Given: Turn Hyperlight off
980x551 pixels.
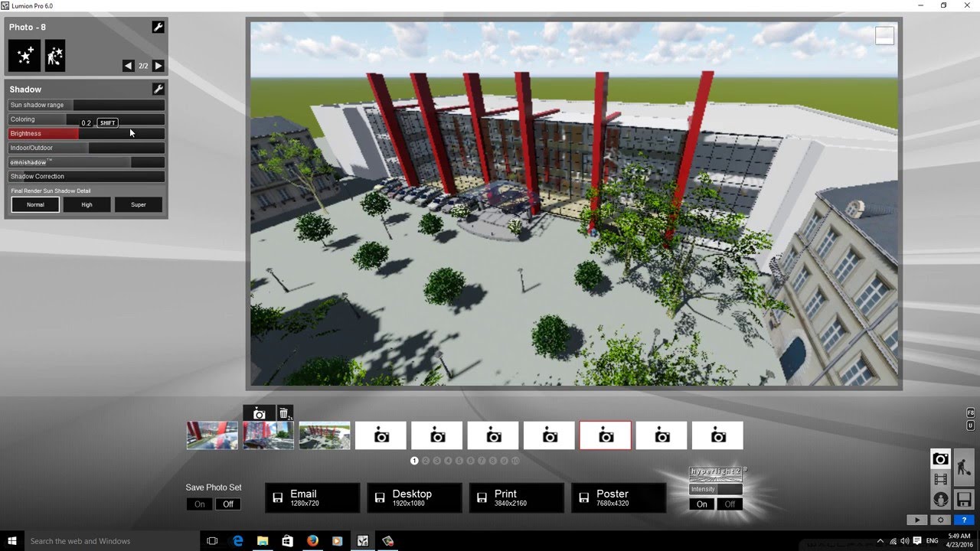Looking at the screenshot, I should pyautogui.click(x=730, y=504).
